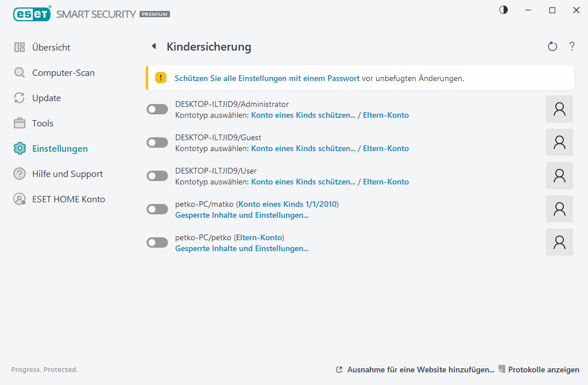Click the Administrator account avatar icon
The height and width of the screenshot is (385, 588).
click(x=559, y=109)
